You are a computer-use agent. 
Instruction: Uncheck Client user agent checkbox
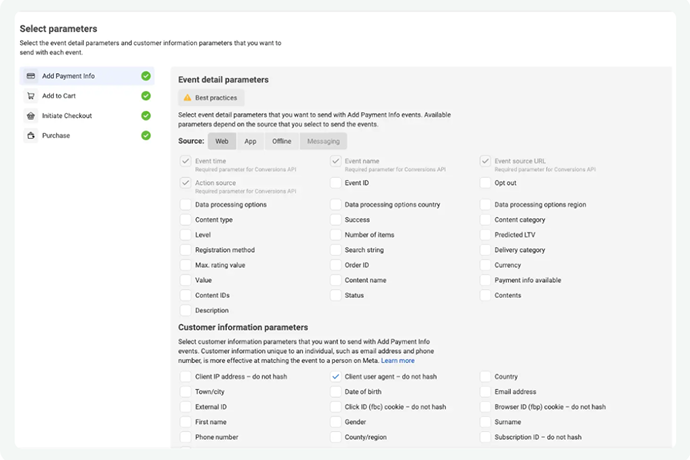(x=336, y=377)
